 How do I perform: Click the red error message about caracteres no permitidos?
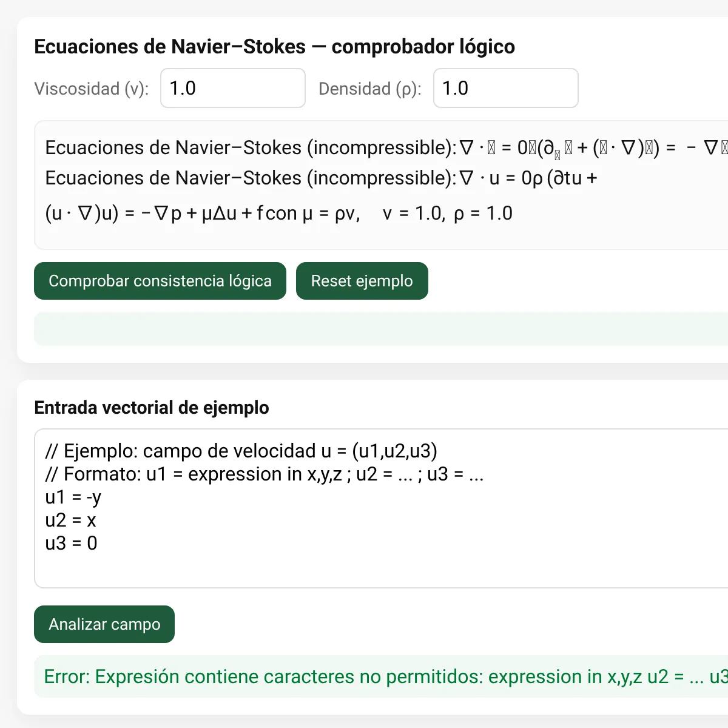coord(386,676)
